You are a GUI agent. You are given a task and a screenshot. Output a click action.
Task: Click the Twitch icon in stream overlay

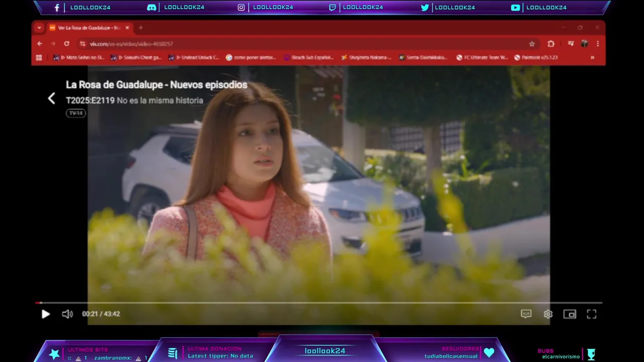click(333, 8)
